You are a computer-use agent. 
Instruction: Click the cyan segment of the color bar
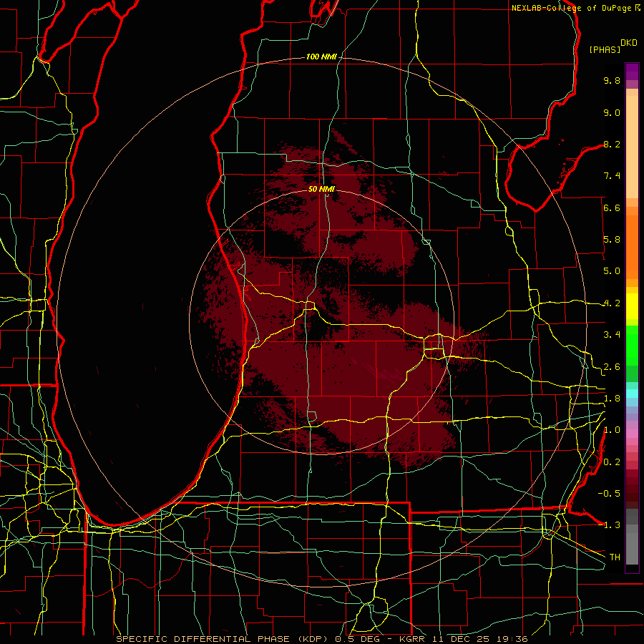[x=632, y=393]
